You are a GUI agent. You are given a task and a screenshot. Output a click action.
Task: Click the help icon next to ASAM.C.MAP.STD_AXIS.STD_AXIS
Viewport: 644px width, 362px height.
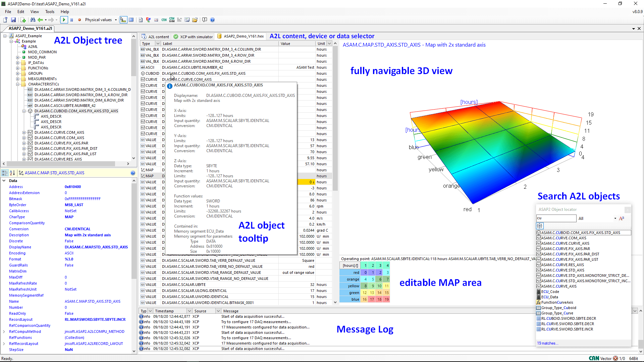coord(133,173)
